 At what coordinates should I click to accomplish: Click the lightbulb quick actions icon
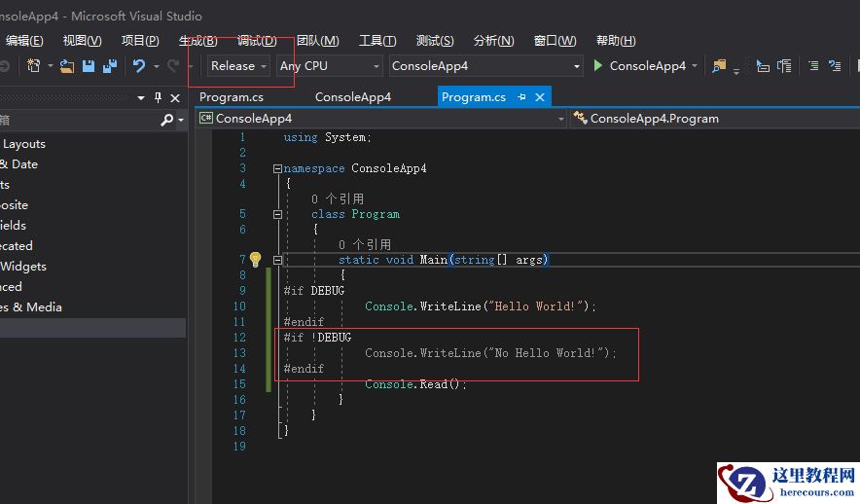255,260
